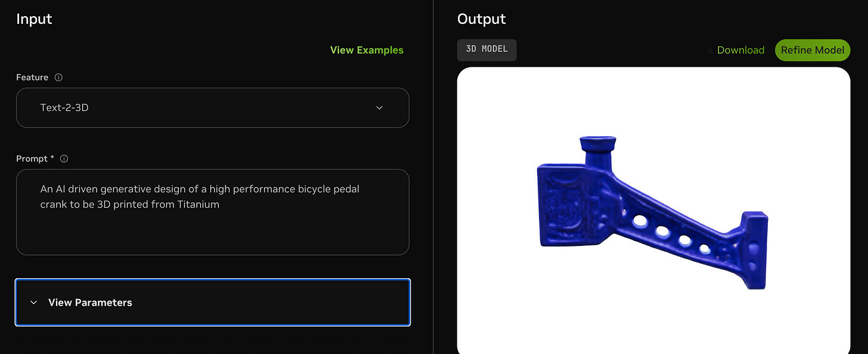This screenshot has width=868, height=354.
Task: Expand the View Parameters section
Action: (213, 303)
